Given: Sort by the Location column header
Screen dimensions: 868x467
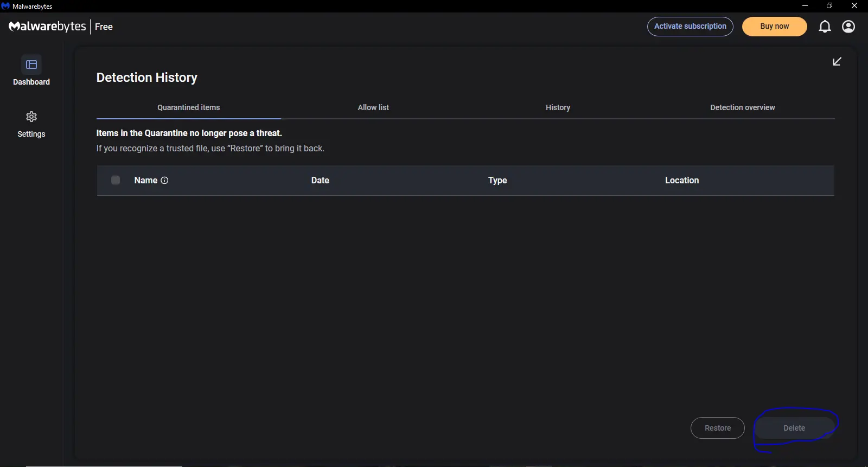Looking at the screenshot, I should point(682,180).
